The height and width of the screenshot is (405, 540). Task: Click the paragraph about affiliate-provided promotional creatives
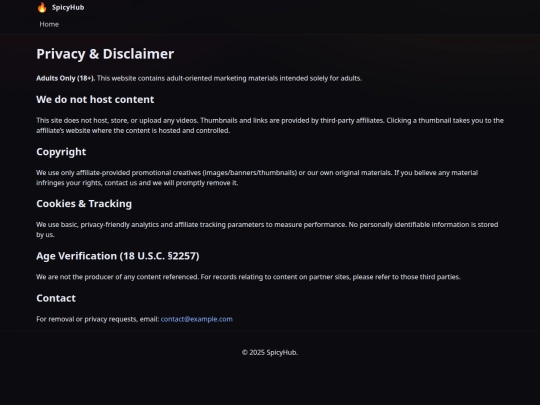tap(257, 178)
